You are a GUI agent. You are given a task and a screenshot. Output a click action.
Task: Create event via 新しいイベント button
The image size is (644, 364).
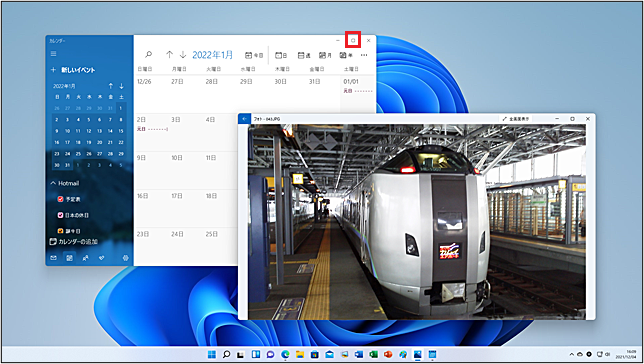[73, 70]
